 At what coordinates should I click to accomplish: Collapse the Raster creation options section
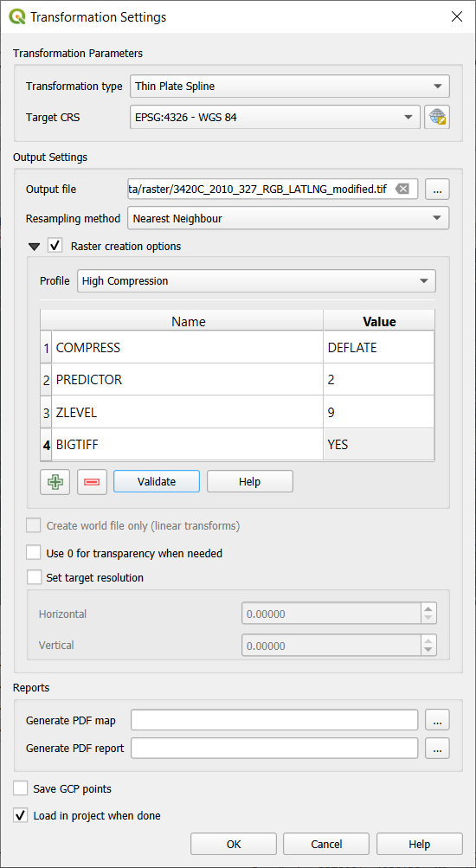tap(35, 247)
